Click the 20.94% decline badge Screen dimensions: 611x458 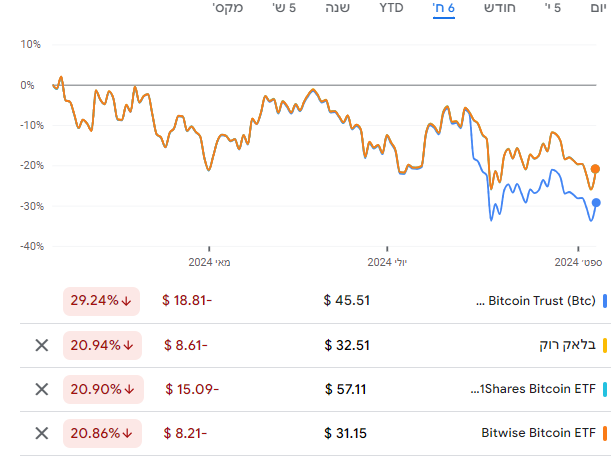click(103, 345)
